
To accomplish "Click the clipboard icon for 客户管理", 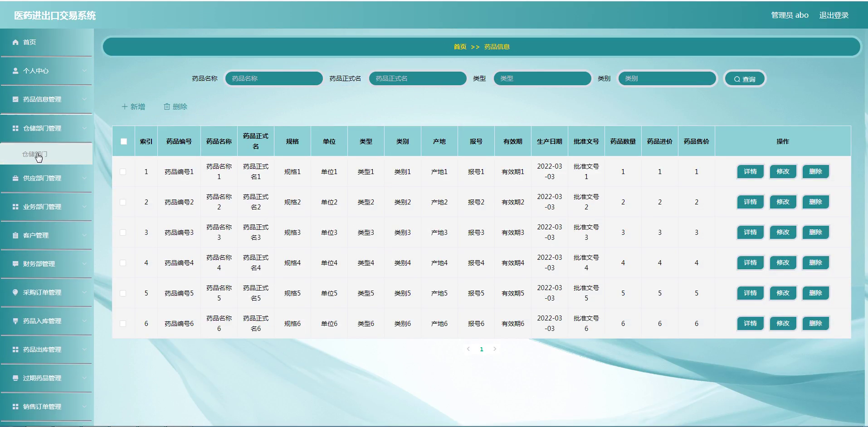I will [15, 235].
